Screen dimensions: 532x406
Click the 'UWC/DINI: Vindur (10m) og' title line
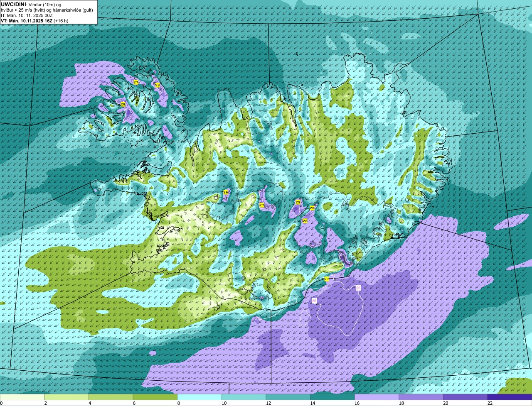(31, 4)
